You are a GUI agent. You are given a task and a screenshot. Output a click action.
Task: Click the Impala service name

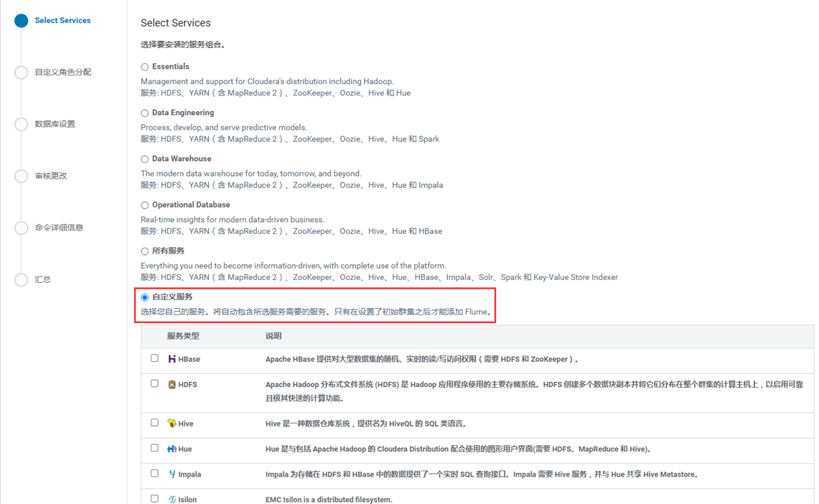point(189,475)
